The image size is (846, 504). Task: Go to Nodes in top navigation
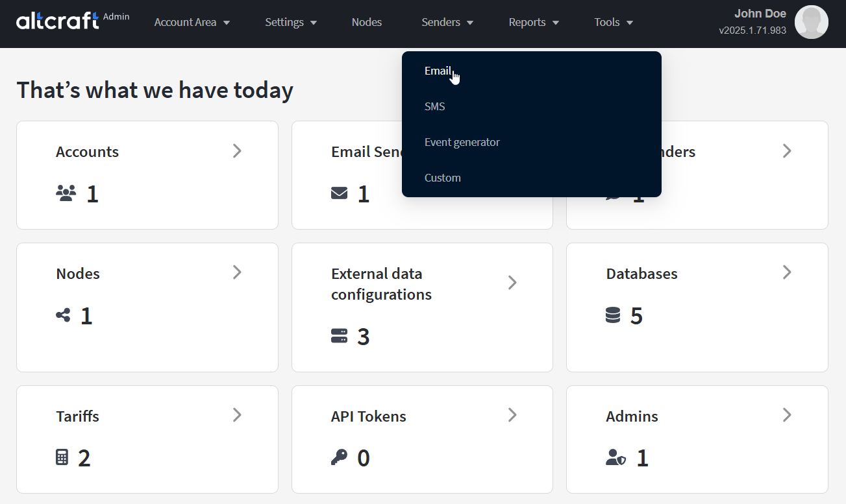coord(367,22)
